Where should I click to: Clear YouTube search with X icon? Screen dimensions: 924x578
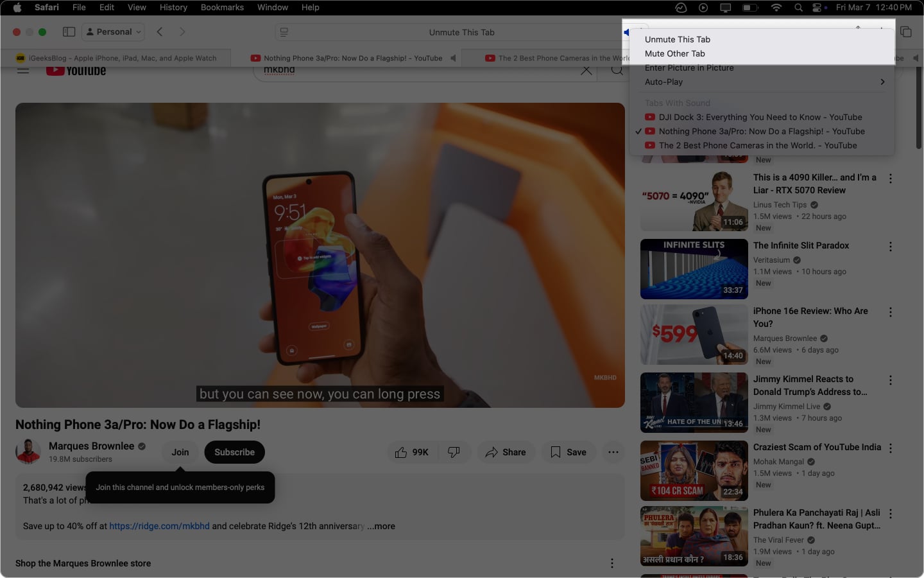586,70
